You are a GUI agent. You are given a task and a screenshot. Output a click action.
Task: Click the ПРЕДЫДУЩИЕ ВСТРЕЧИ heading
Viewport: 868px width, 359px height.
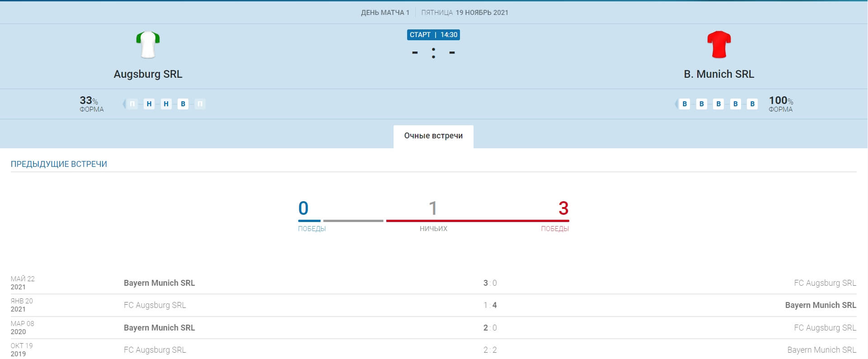click(59, 164)
